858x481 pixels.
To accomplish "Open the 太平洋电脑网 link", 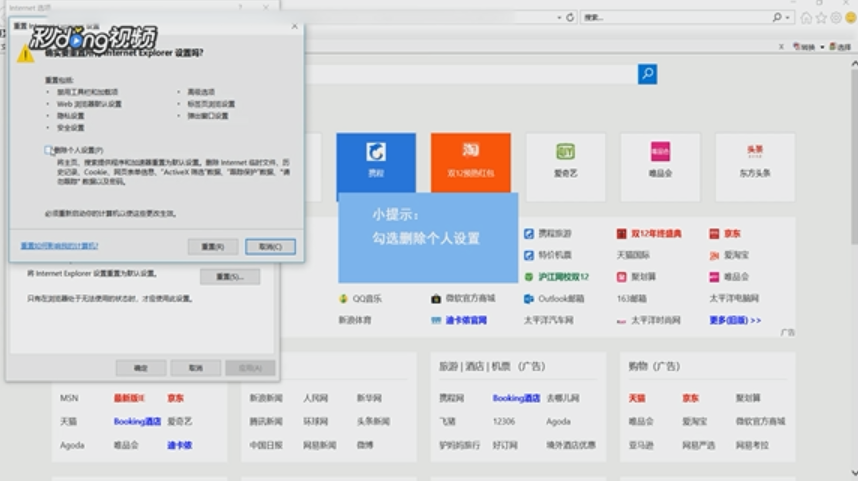I will click(x=734, y=299).
